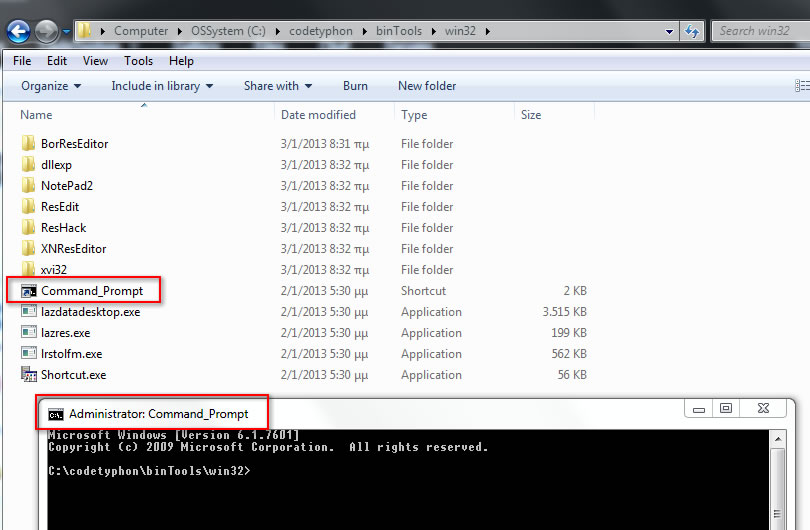Viewport: 810px width, 530px height.
Task: Select the xvi32 folder icon
Action: (x=28, y=269)
